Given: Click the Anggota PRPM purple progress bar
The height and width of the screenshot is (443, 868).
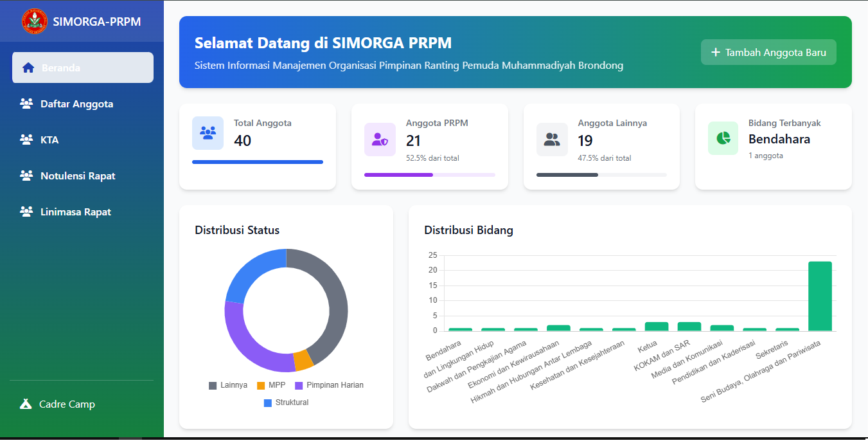Looking at the screenshot, I should coord(398,174).
